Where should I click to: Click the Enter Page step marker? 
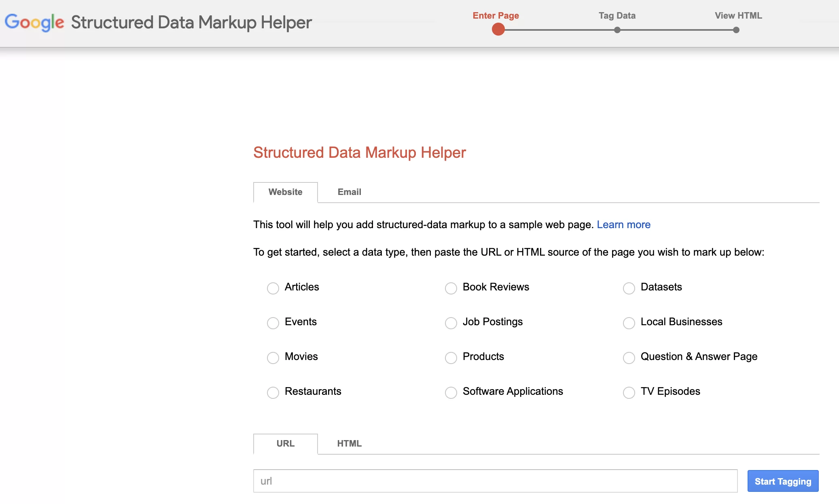click(x=498, y=30)
